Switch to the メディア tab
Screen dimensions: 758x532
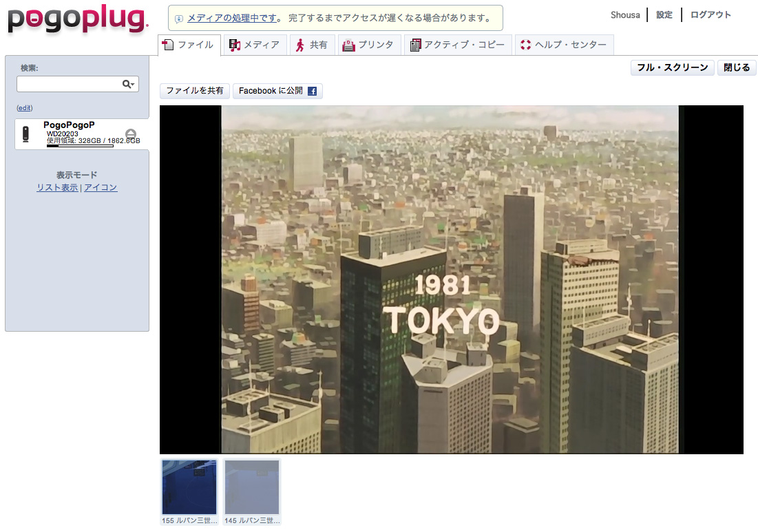pyautogui.click(x=255, y=45)
